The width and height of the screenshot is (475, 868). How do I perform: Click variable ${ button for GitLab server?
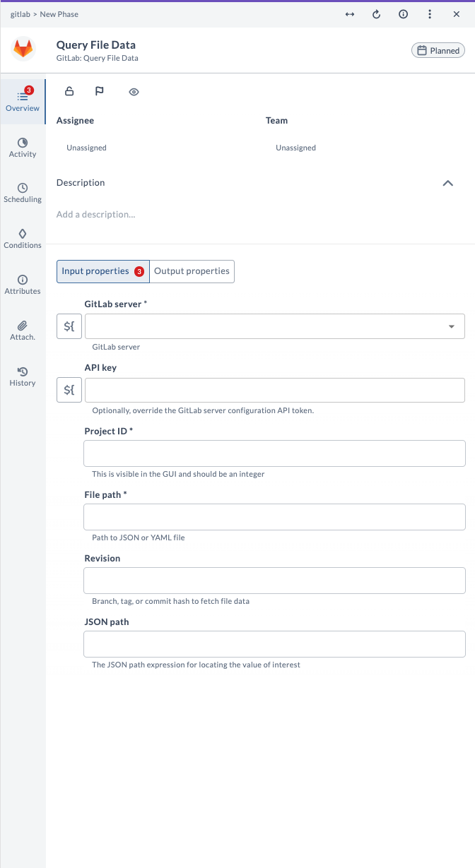[x=69, y=326]
